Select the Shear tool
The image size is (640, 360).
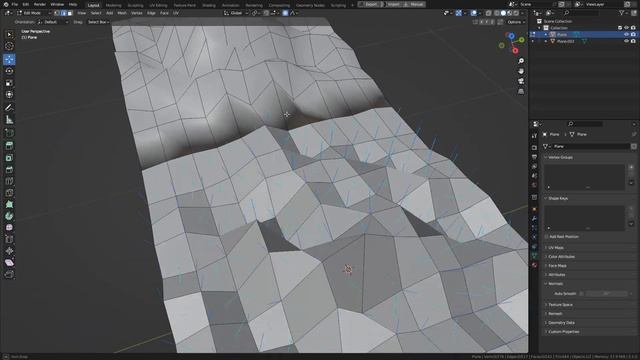9,262
